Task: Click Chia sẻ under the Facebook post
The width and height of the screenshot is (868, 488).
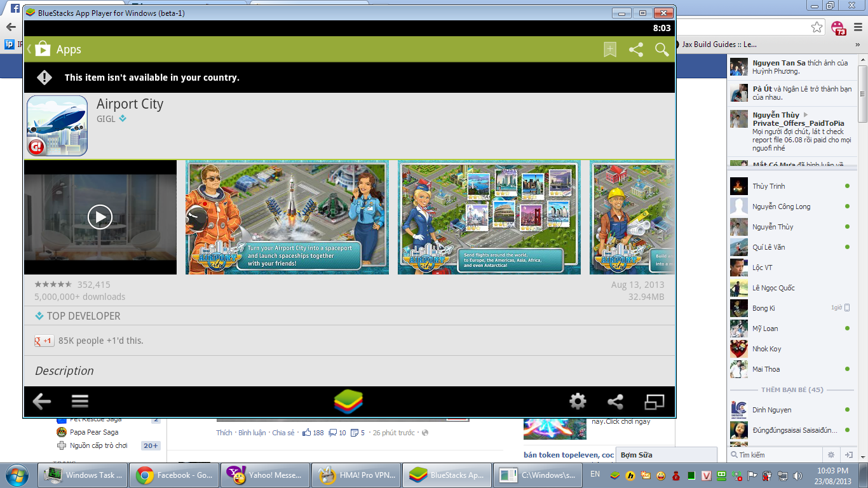Action: (283, 433)
